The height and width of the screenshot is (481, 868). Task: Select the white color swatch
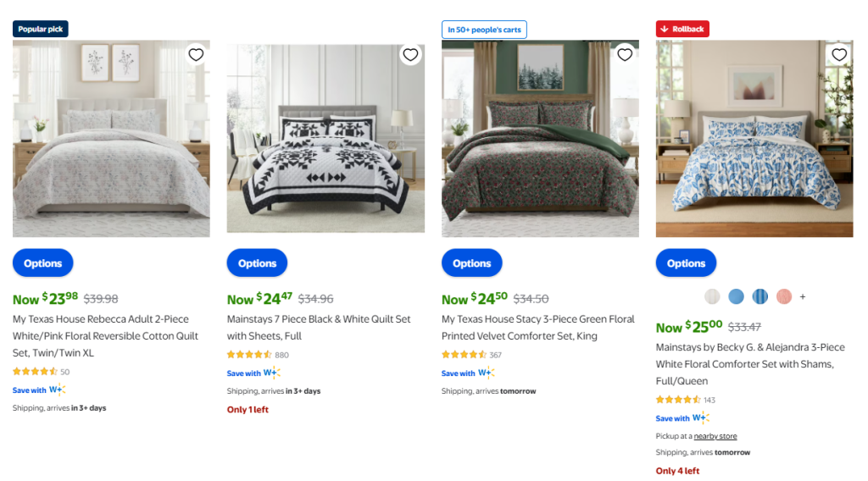tap(712, 296)
